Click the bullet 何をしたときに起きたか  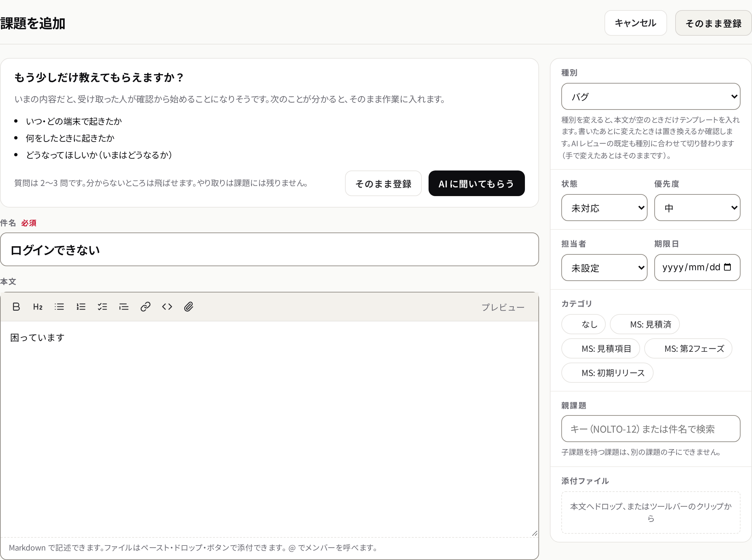[x=70, y=138]
